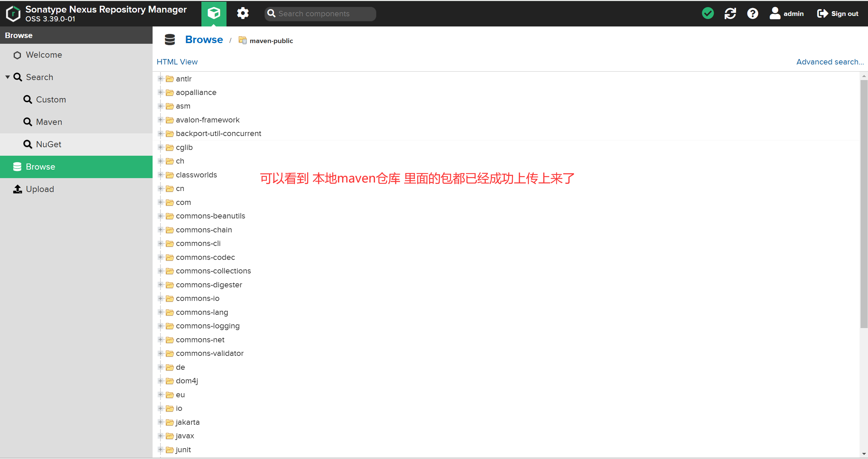Click the vertical scrollbar of folder tree
This screenshot has height=459, width=868.
click(864, 204)
